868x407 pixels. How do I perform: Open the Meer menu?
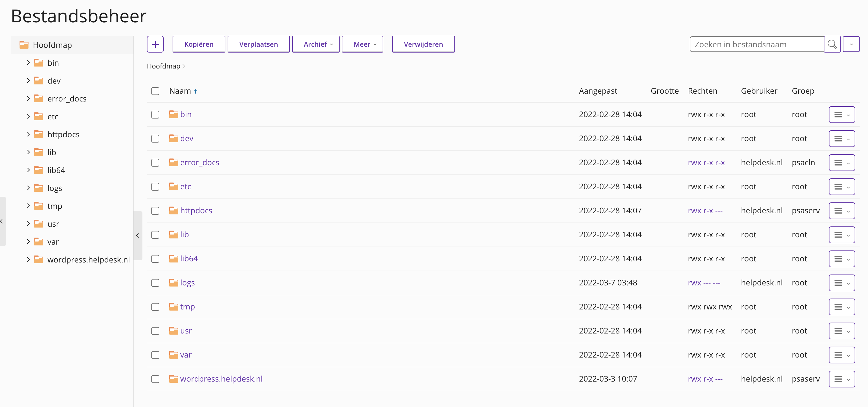coord(362,44)
